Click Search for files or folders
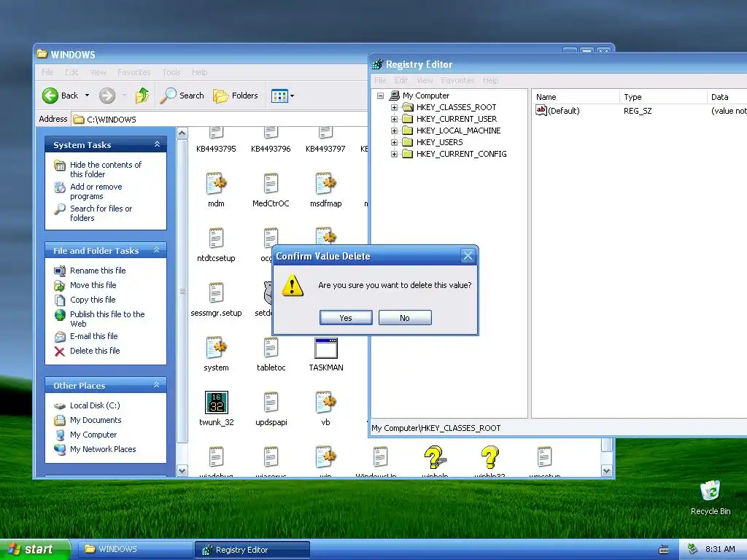 pyautogui.click(x=101, y=214)
